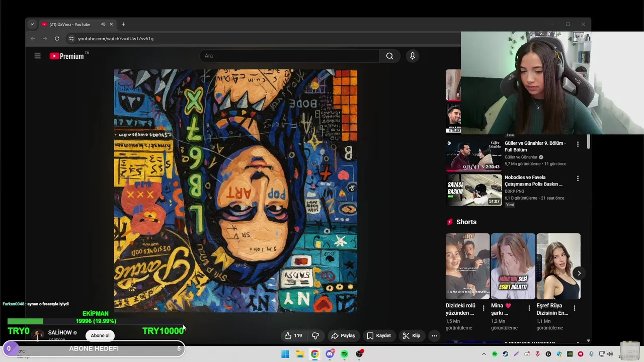Viewport: 644px width, 362px height.
Task: Click the scrollbar down arrow of sidebar
Action: pos(588,341)
